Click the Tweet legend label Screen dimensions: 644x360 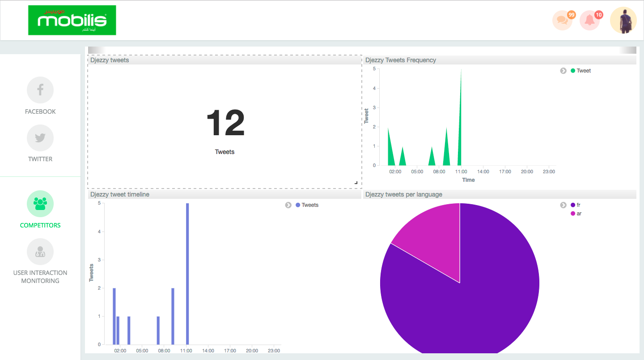584,71
